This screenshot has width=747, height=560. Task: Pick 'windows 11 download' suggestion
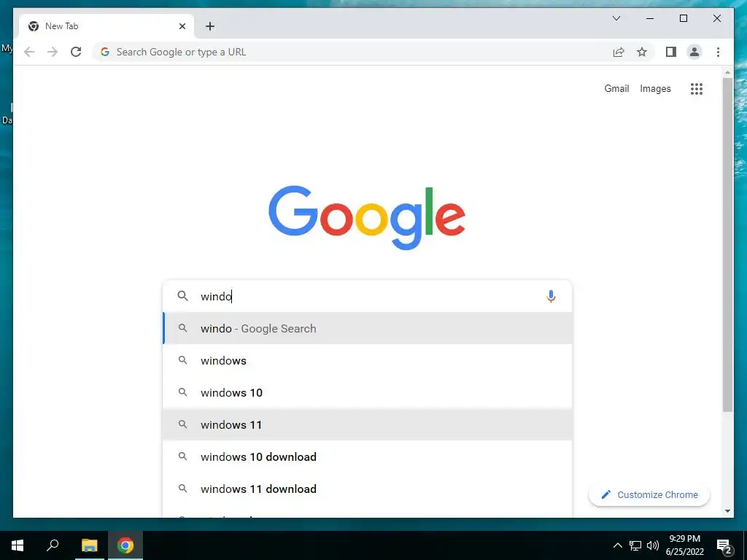(x=368, y=489)
